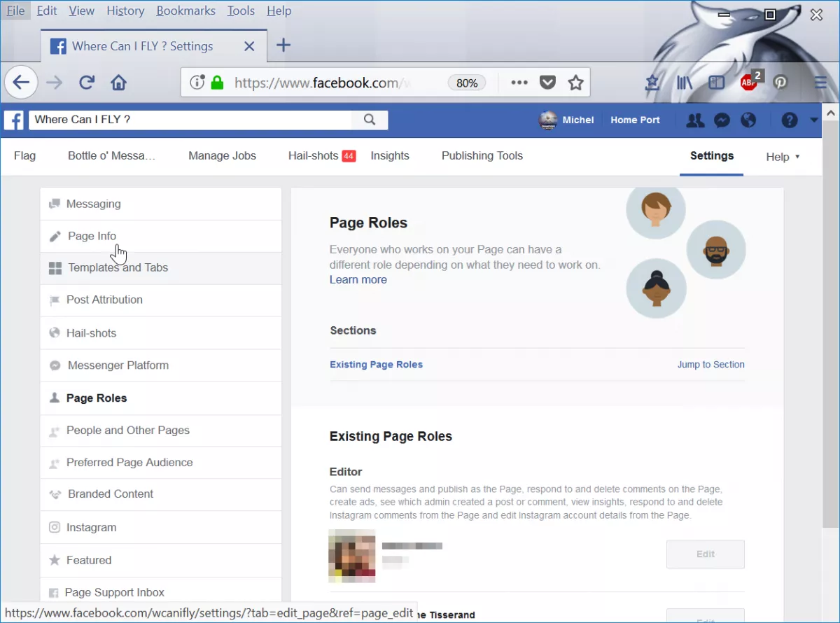840x623 pixels.
Task: Click the Home Port link
Action: tap(635, 120)
